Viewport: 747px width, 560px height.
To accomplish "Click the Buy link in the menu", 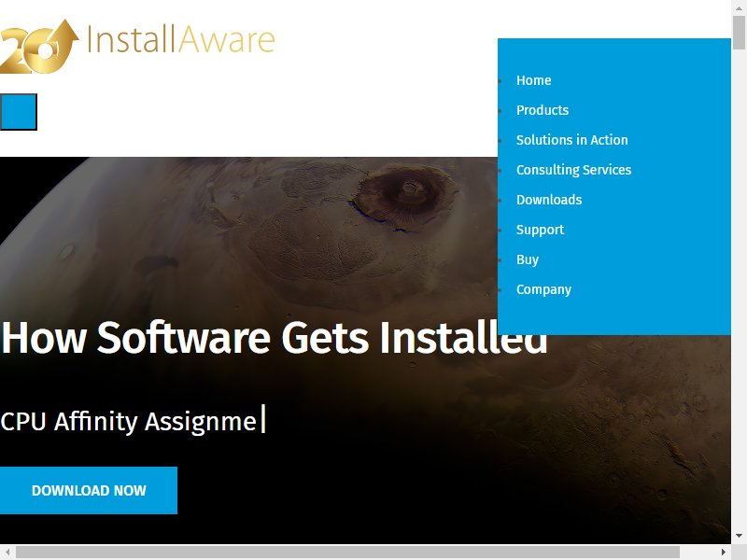I will click(528, 260).
